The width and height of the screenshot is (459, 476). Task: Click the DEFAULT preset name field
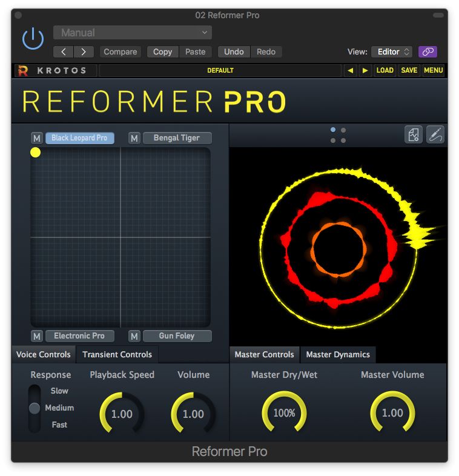click(x=220, y=70)
